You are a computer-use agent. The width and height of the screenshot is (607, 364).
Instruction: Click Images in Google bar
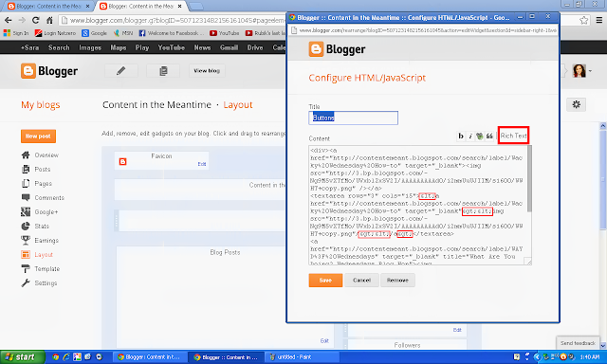90,47
